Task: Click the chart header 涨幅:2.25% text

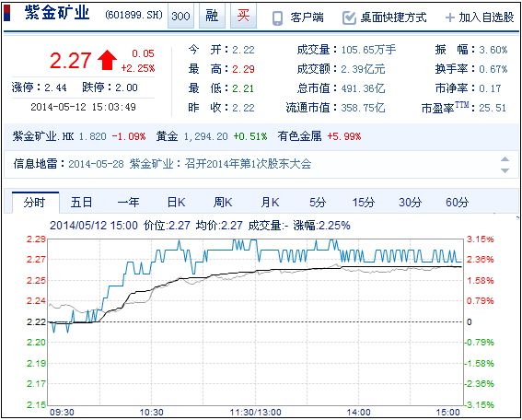Action: tap(321, 226)
